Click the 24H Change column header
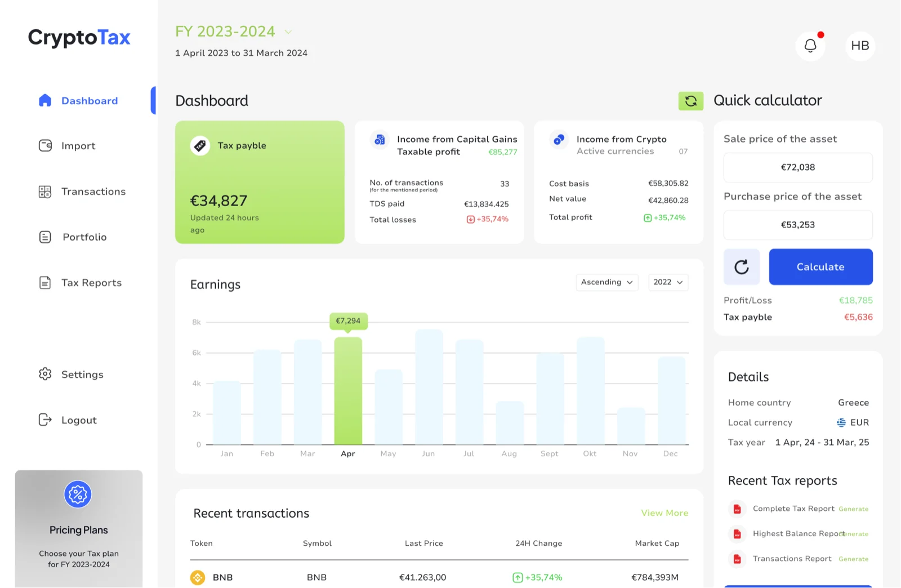The image size is (901, 588). coord(538,544)
